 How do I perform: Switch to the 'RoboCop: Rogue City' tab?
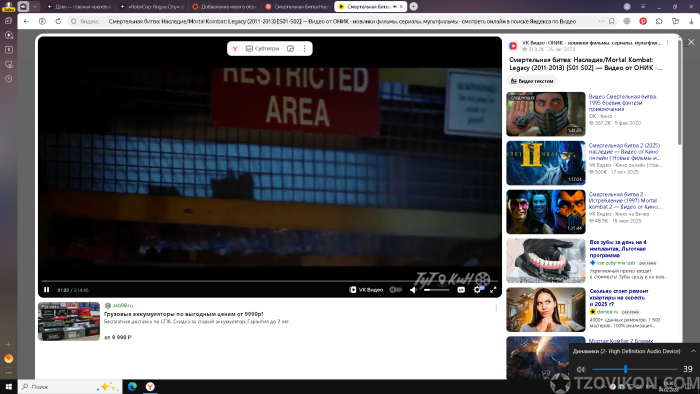152,6
